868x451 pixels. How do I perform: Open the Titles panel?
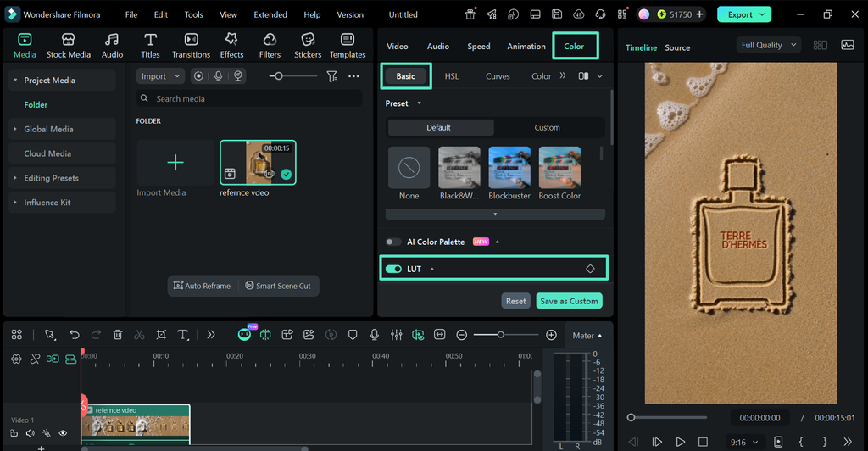[x=150, y=46]
